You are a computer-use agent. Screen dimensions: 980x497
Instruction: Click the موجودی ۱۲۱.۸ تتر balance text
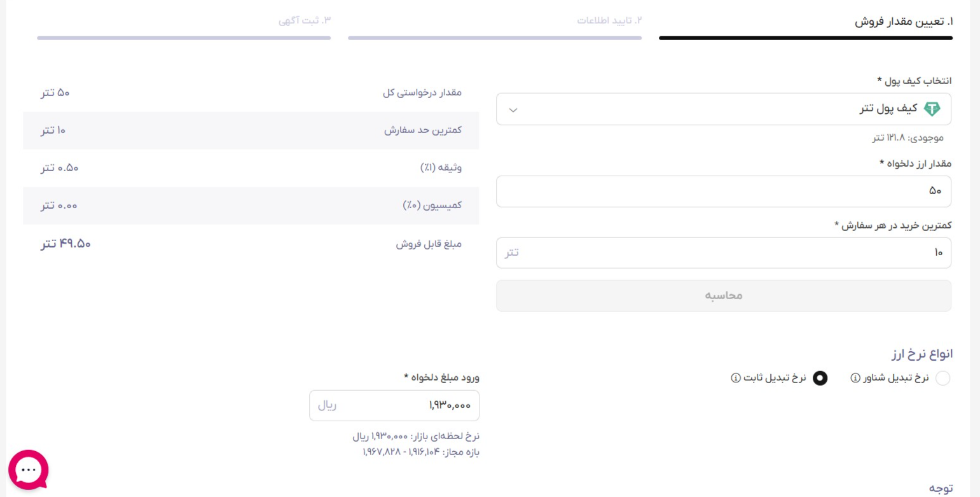908,137
